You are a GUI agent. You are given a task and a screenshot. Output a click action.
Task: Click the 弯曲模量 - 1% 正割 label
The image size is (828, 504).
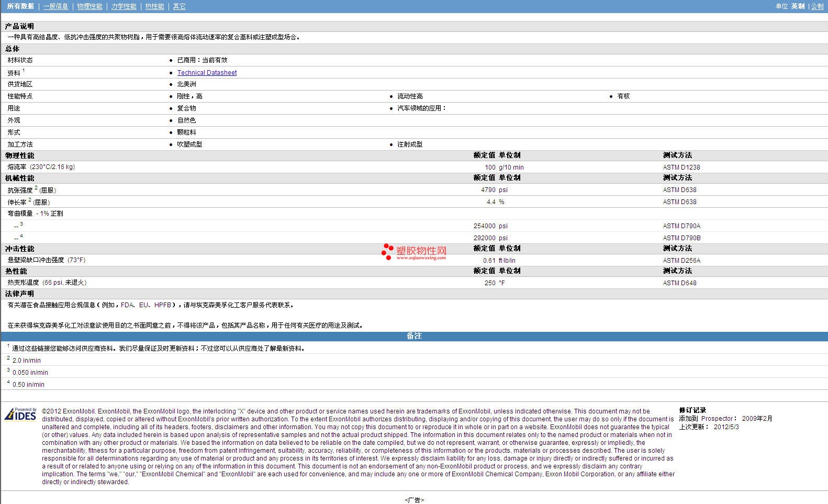(35, 214)
